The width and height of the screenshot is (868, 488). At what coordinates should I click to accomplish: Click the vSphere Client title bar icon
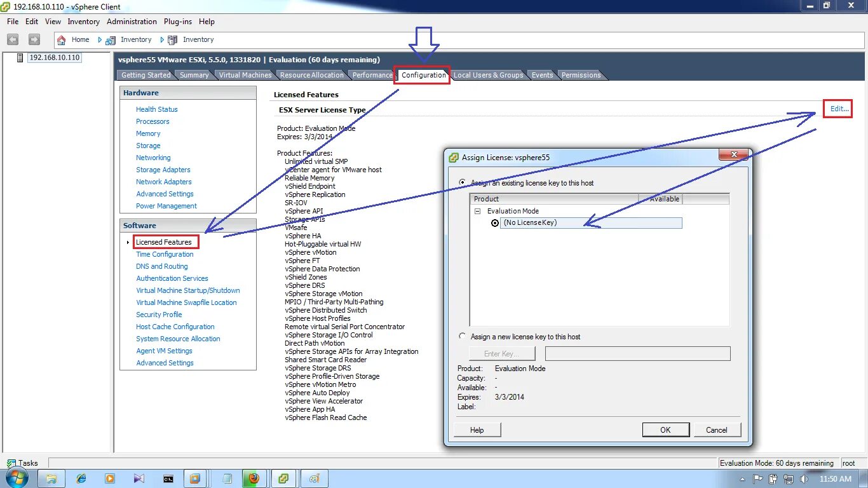tap(6, 6)
